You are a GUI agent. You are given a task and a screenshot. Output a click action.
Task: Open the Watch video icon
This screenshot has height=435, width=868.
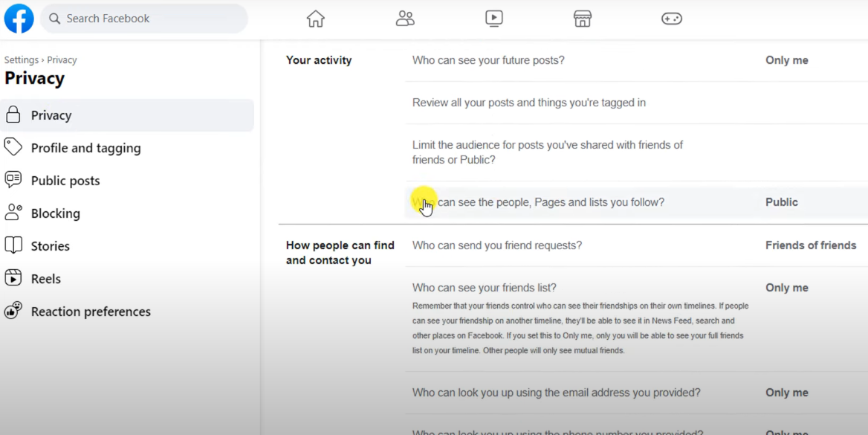(x=494, y=19)
